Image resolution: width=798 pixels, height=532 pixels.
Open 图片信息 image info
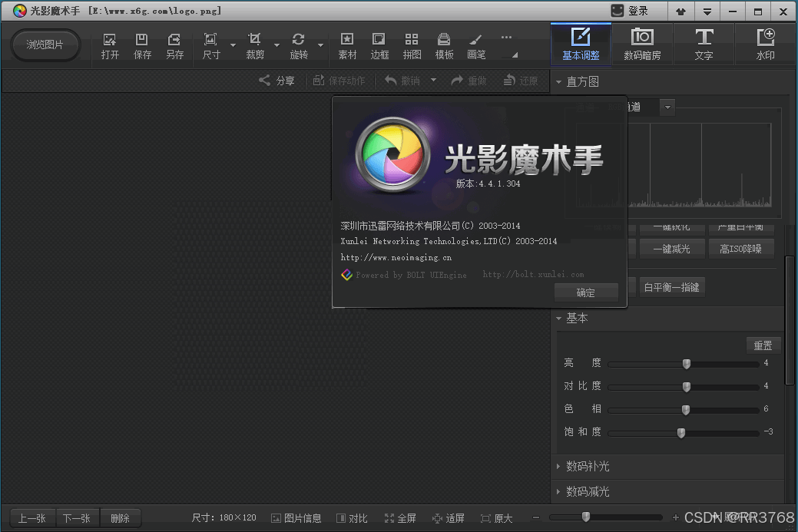coord(296,518)
